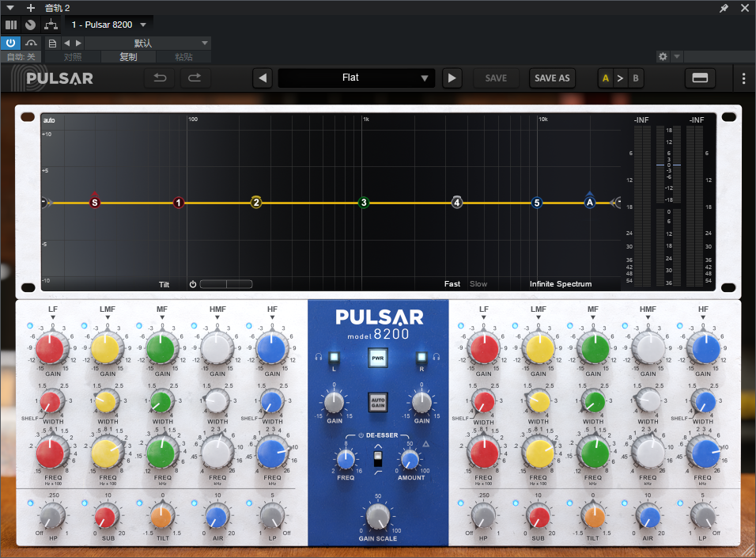This screenshot has width=756, height=558.
Task: Flip the de-esser shape switch
Action: pyautogui.click(x=378, y=458)
